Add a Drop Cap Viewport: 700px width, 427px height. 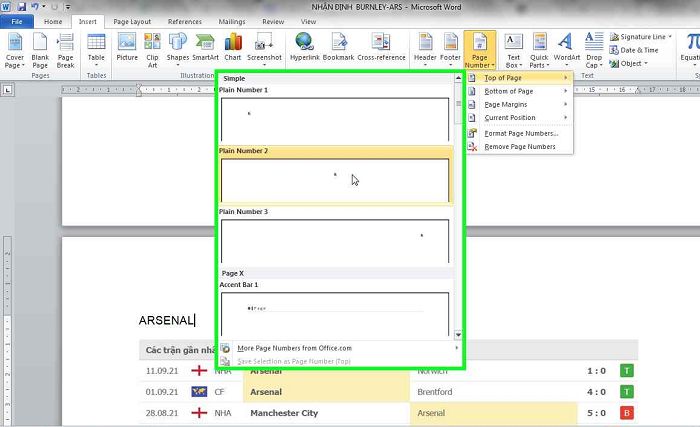[x=594, y=50]
